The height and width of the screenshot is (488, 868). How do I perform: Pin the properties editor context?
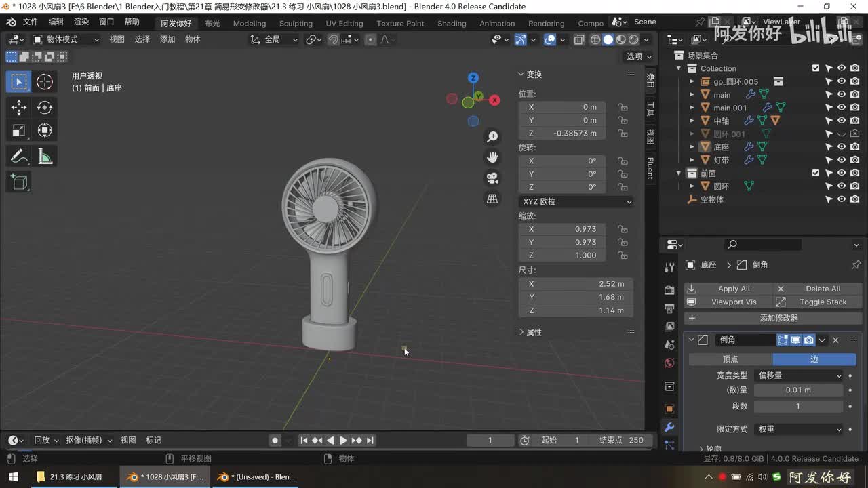[856, 265]
